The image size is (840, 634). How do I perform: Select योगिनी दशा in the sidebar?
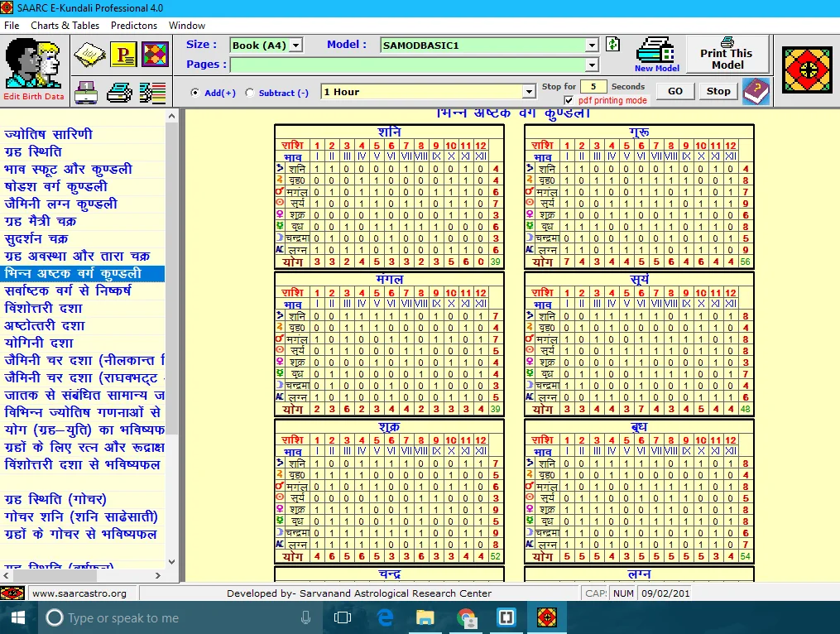[39, 343]
